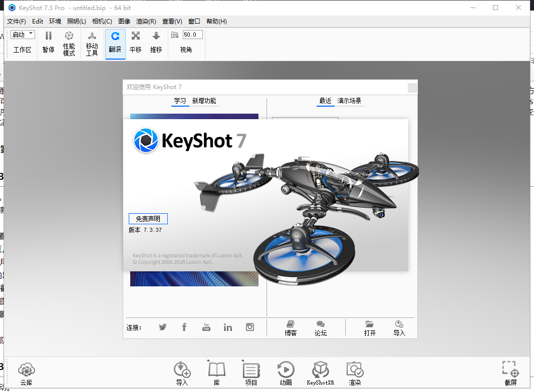This screenshot has width=534, height=392.
Task: Minimize the KeyShot window
Action: point(473,8)
